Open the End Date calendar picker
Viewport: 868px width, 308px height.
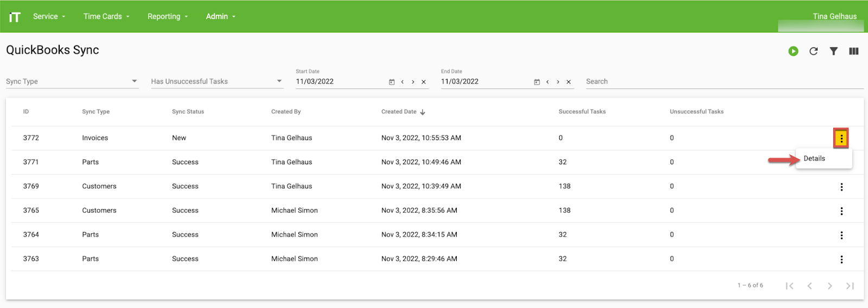pos(537,82)
